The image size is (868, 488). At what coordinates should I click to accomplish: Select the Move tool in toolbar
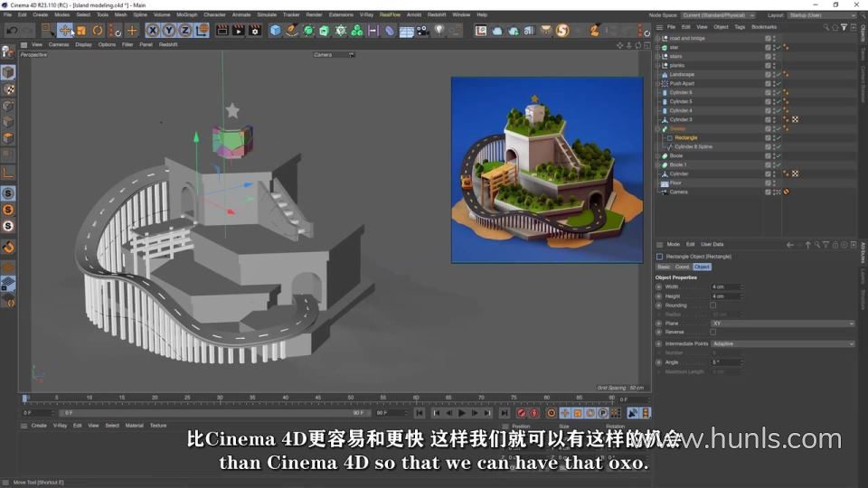[x=65, y=31]
